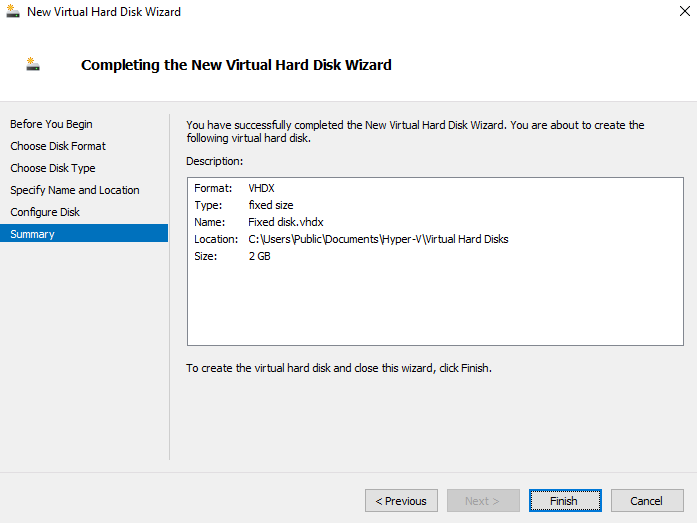697x523 pixels.
Task: Jump to Specify Name and Location step
Action: [x=75, y=190]
